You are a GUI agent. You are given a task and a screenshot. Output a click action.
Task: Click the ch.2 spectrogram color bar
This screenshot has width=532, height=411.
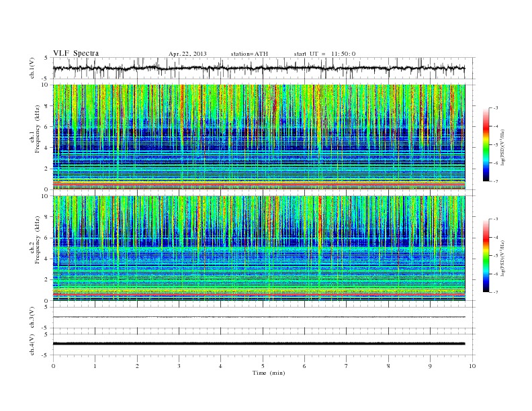[x=486, y=255]
